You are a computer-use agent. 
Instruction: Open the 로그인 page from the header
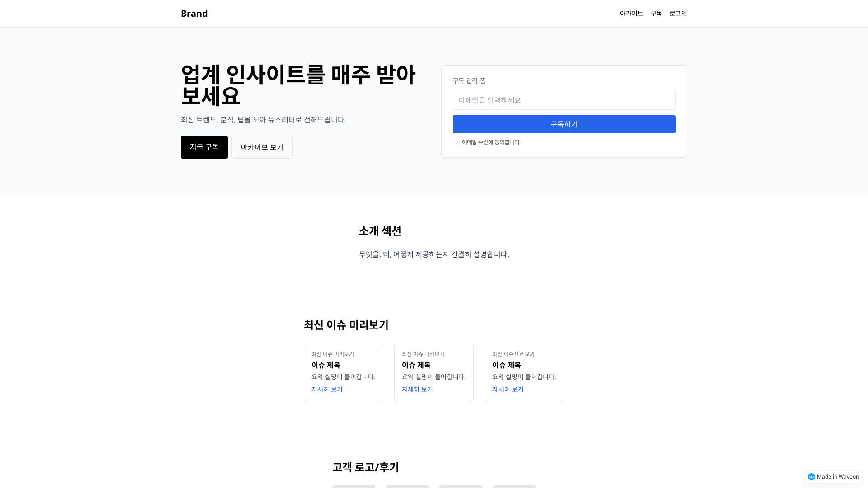tap(678, 13)
